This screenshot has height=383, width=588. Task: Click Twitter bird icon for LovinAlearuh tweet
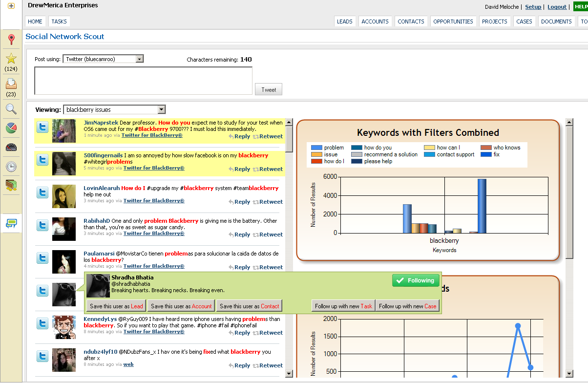(42, 192)
